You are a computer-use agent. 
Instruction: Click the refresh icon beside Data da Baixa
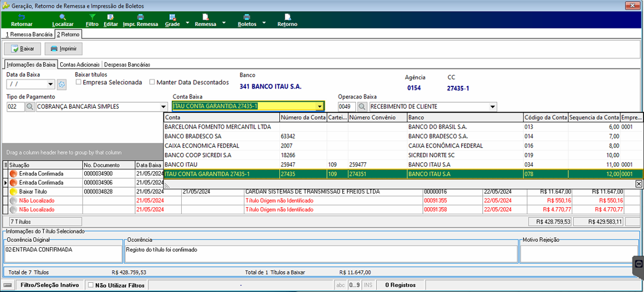pyautogui.click(x=61, y=84)
